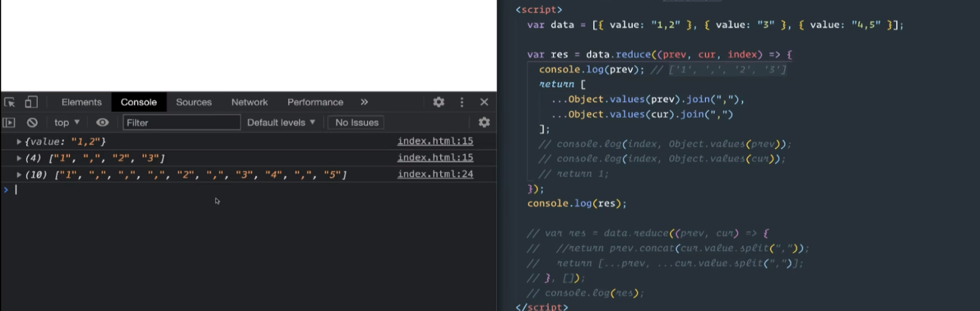Click the Object.values(cur).join line
This screenshot has height=311, width=980.
[642, 114]
